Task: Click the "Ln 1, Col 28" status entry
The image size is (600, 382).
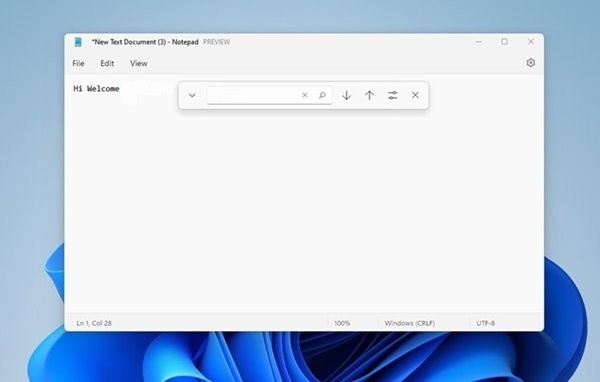Action: point(94,323)
